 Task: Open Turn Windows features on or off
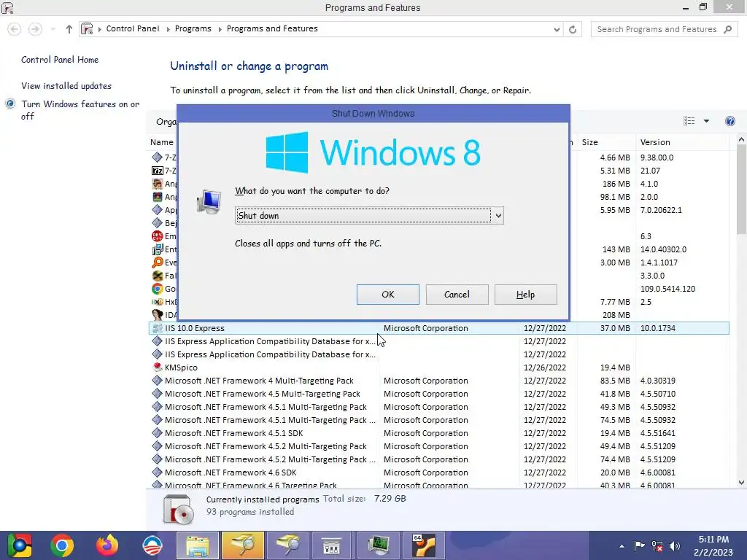[80, 110]
